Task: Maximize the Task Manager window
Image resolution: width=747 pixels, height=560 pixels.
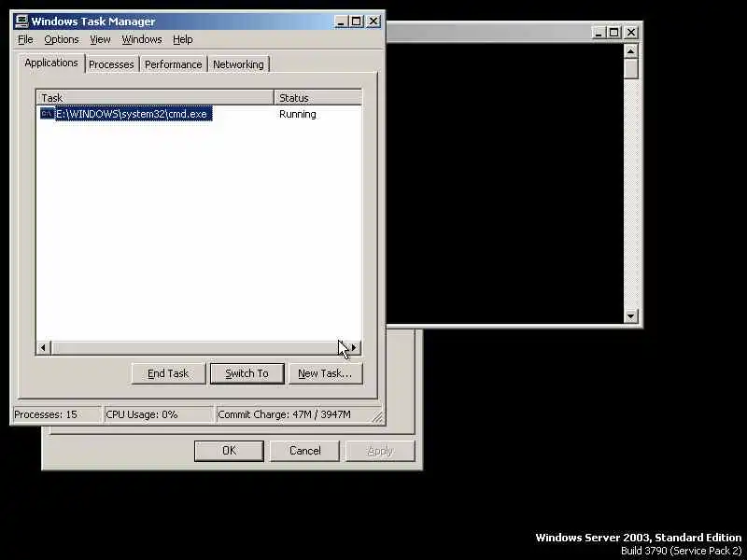Action: point(356,21)
